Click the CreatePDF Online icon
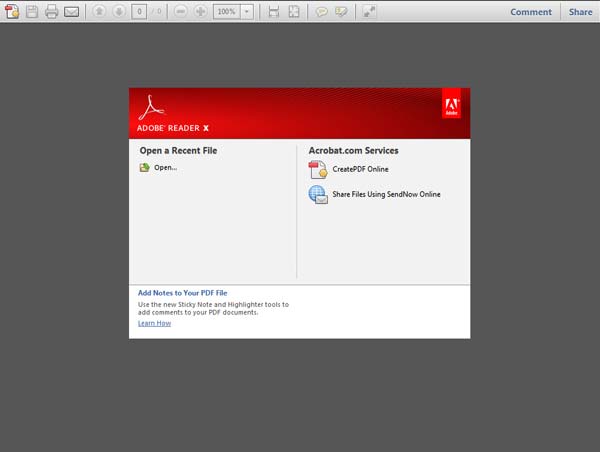This screenshot has height=452, width=600. click(318, 170)
